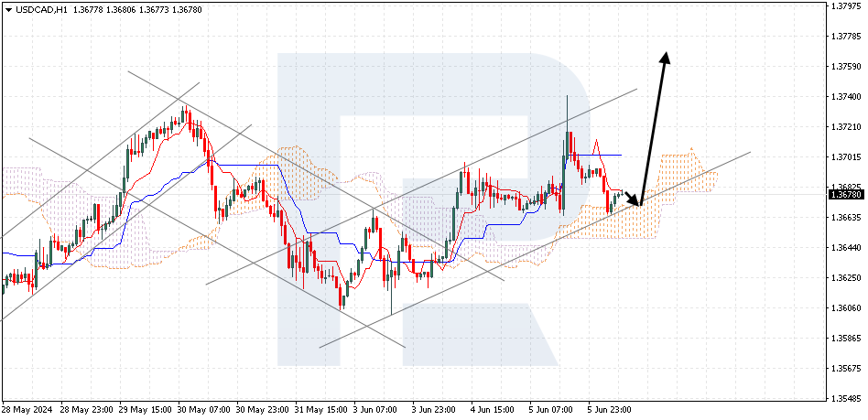Image resolution: width=868 pixels, height=420 pixels.
Task: Click the 1.37400 price scale label
Action: click(x=847, y=97)
